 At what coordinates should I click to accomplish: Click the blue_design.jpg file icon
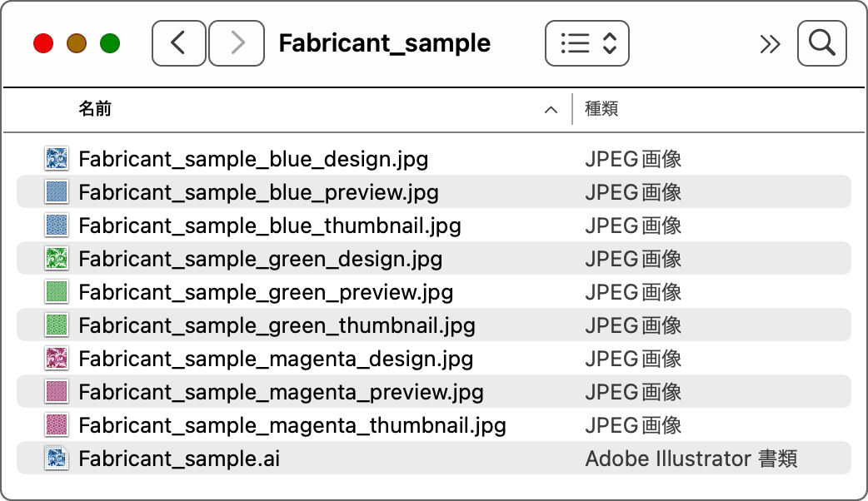pos(57,159)
